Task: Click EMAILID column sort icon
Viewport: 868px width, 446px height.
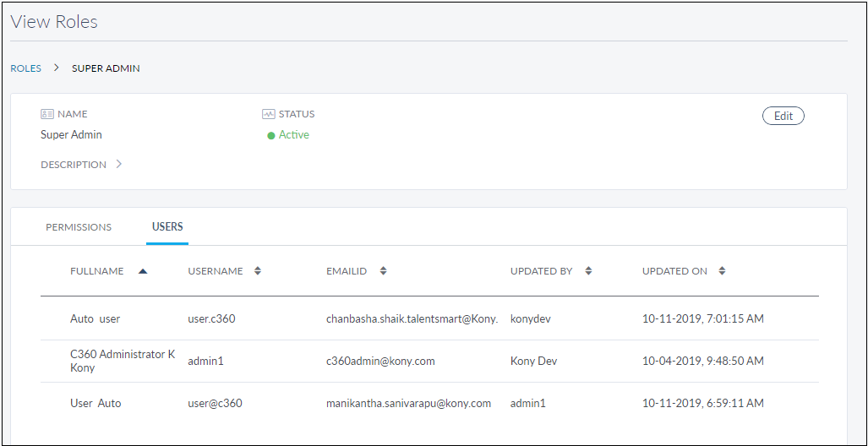Action: (x=383, y=271)
